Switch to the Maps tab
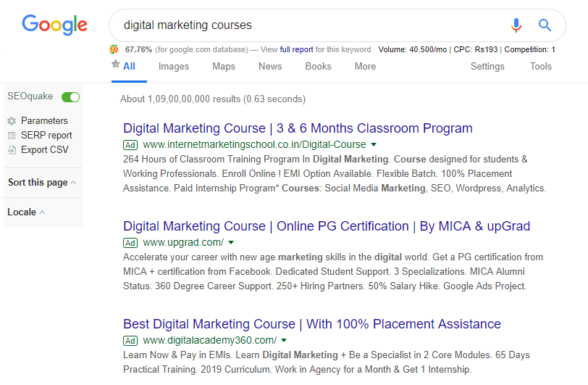 pos(224,67)
